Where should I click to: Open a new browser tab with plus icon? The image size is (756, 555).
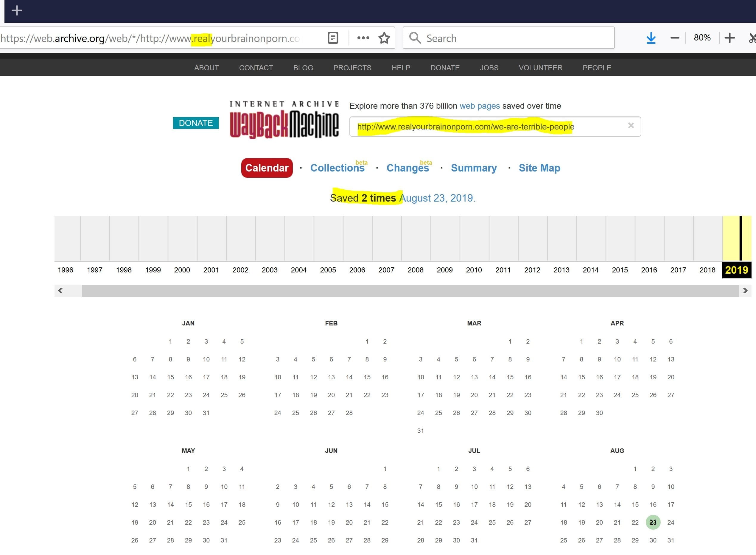coord(17,11)
